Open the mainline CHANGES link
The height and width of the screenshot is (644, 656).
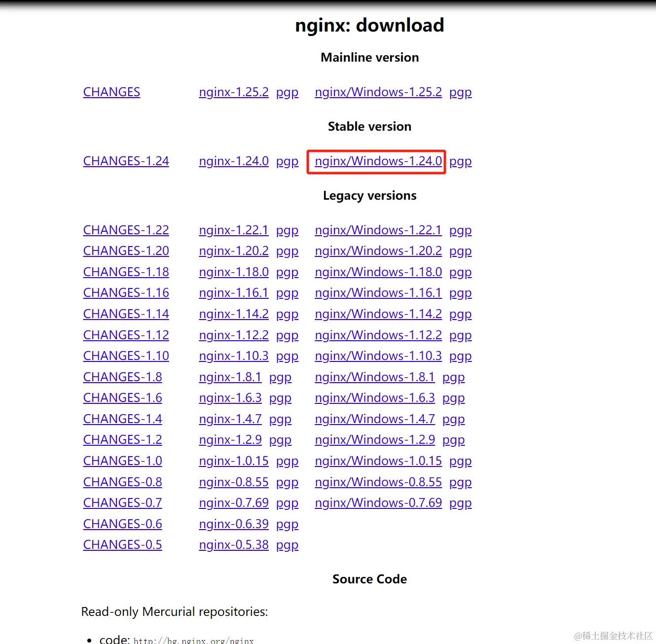point(111,92)
